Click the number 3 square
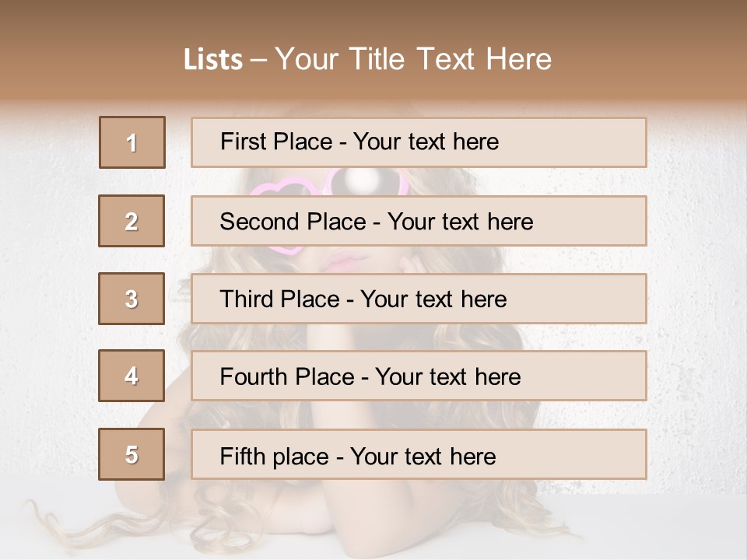Screen dimensions: 747x560 [132, 299]
